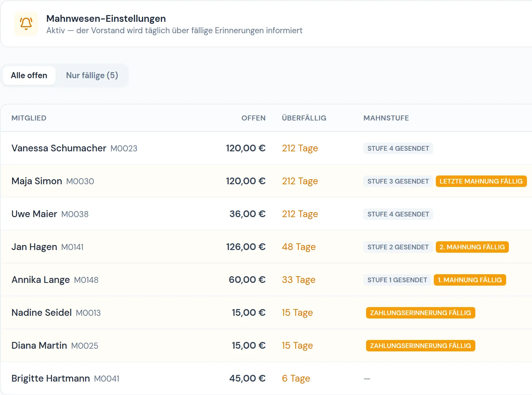Click the '48 Tage' overdue value
Screen dimensions: 532x395
coord(299,247)
